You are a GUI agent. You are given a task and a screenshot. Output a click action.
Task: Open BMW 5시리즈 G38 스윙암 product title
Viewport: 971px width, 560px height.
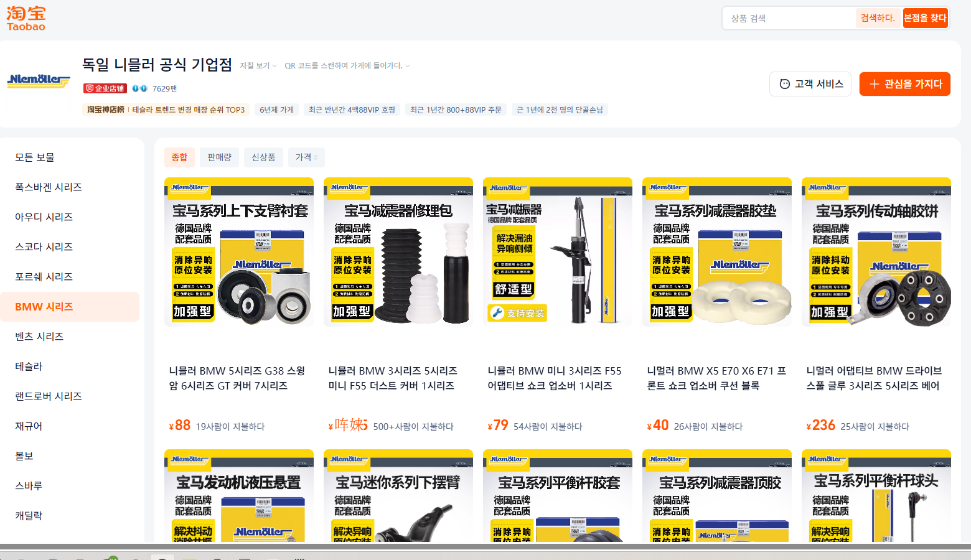(237, 378)
